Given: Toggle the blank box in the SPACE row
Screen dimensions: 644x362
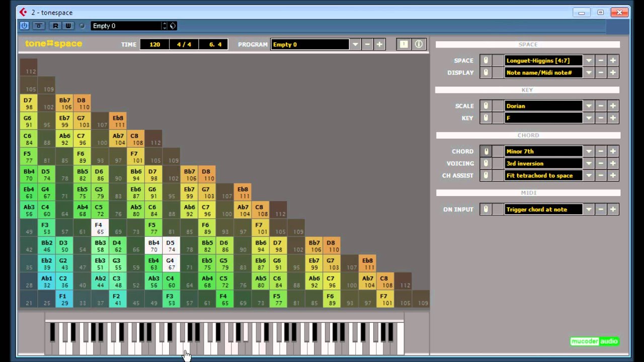Looking at the screenshot, I should [x=498, y=60].
